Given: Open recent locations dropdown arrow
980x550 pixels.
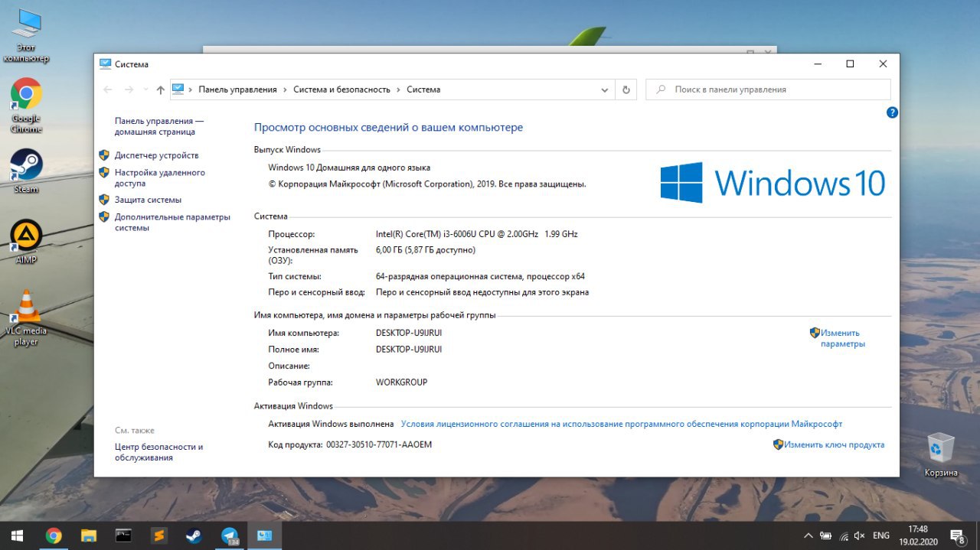Looking at the screenshot, I should (x=145, y=89).
